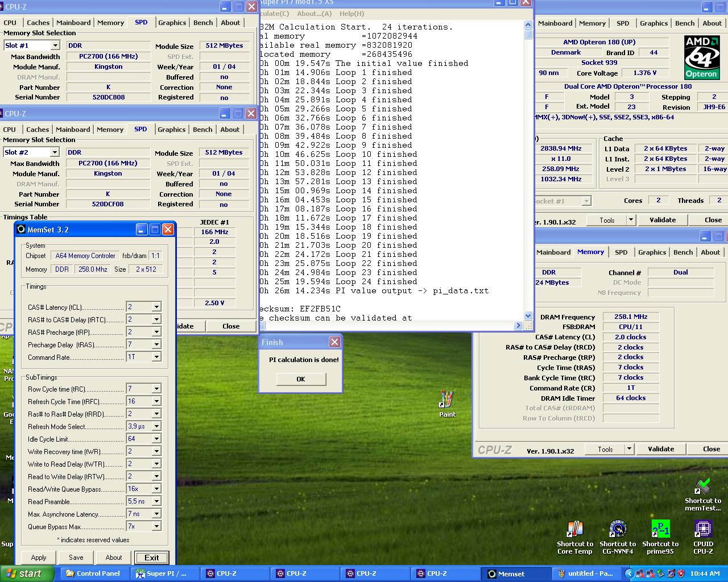Click Apply in MemSet
728x582 pixels.
(x=39, y=558)
